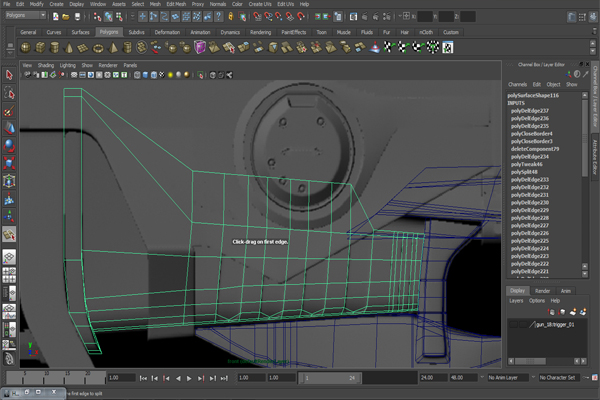Toggle viewport X-ray display
The height and width of the screenshot is (400, 600).
click(x=213, y=75)
